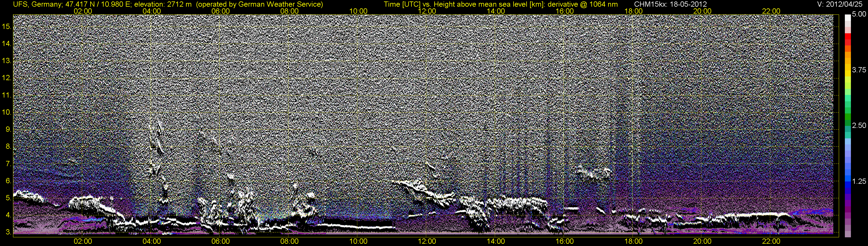Select the 'elevation: 2712 m' text in header
This screenshot has height=246, width=868.
pos(163,4)
